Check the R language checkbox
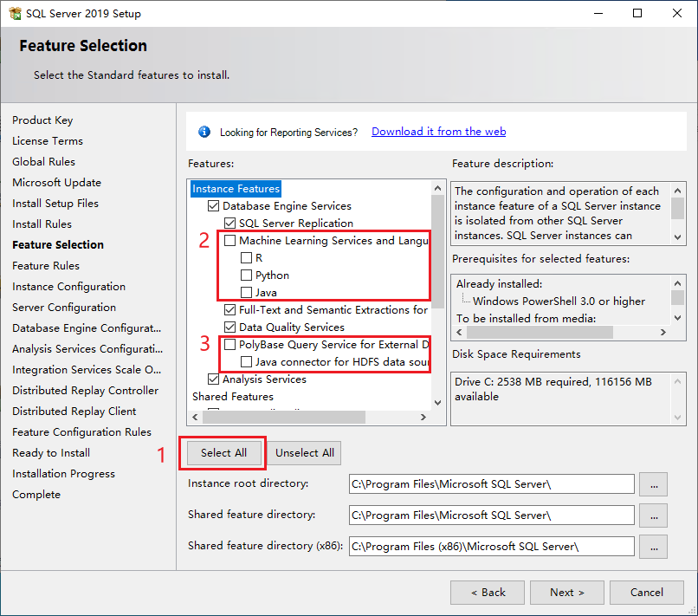698x616 pixels. coord(246,258)
